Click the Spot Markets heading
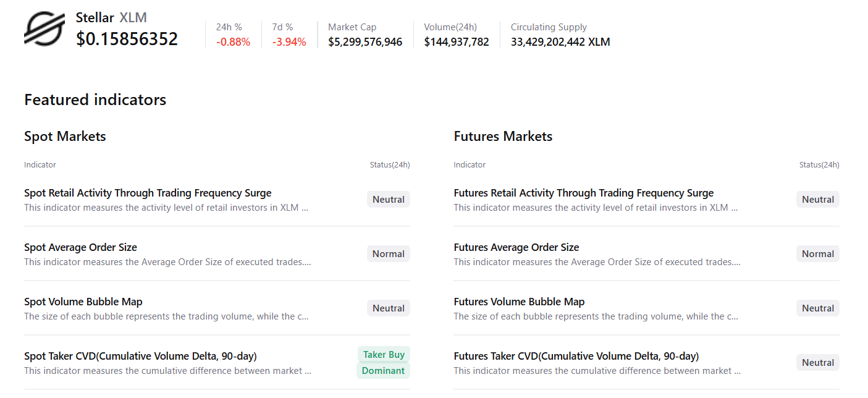 point(65,136)
